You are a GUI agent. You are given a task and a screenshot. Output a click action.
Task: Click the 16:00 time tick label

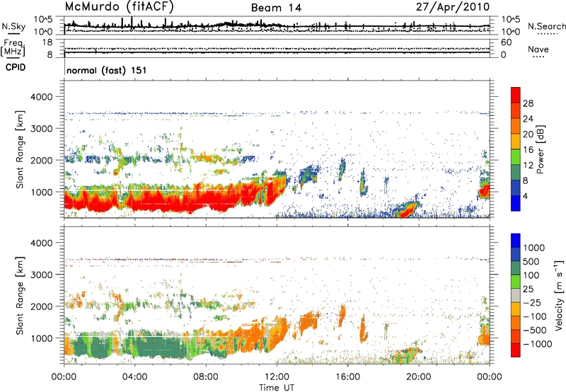point(347,377)
